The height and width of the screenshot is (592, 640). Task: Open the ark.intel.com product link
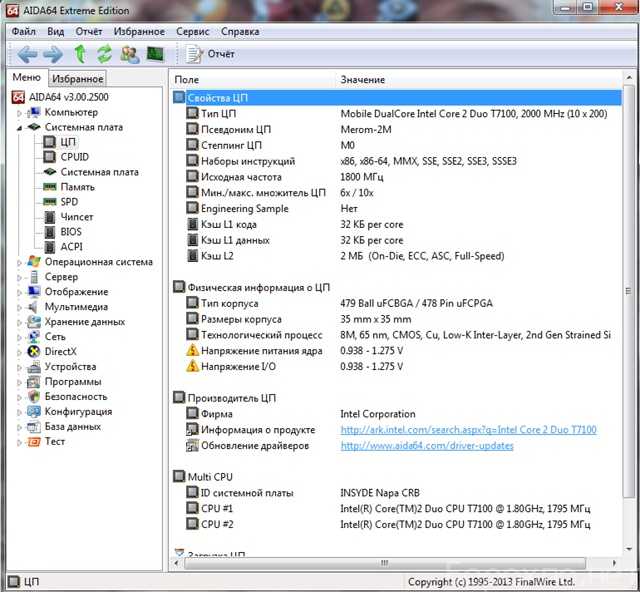468,430
